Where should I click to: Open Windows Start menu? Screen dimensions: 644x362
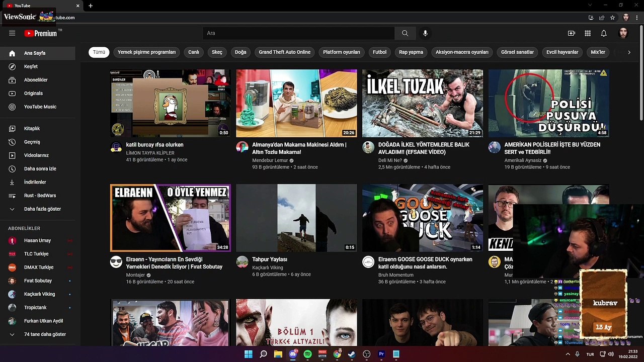tap(249, 354)
